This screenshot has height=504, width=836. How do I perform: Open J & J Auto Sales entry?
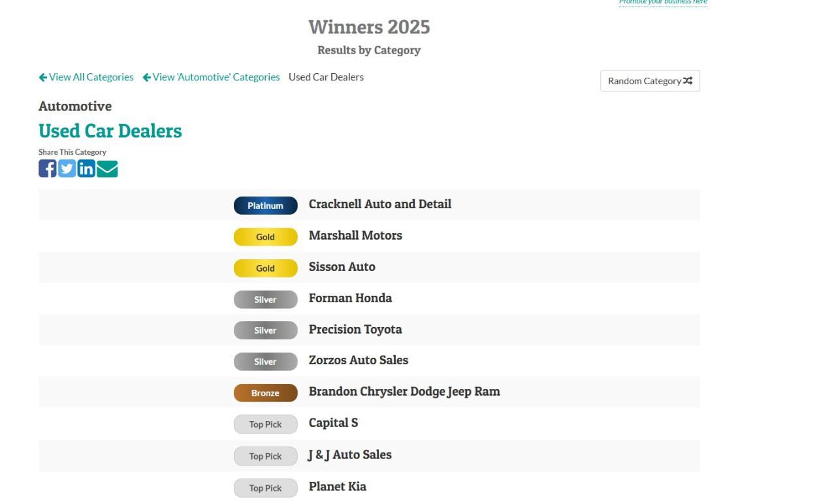350,455
